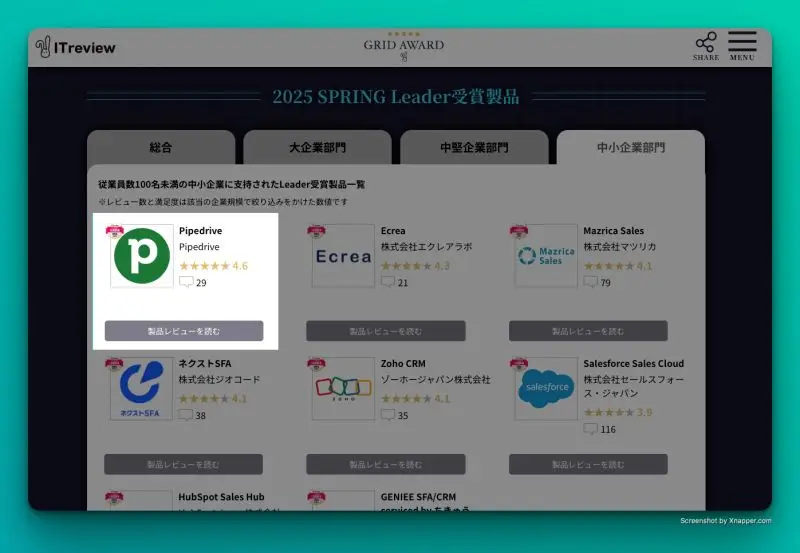Image resolution: width=800 pixels, height=553 pixels.
Task: Click the ネクストSFA product logo
Action: [x=142, y=389]
